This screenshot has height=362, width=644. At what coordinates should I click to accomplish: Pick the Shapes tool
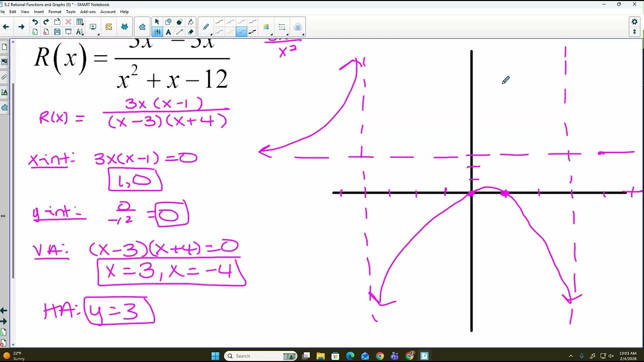point(168,22)
